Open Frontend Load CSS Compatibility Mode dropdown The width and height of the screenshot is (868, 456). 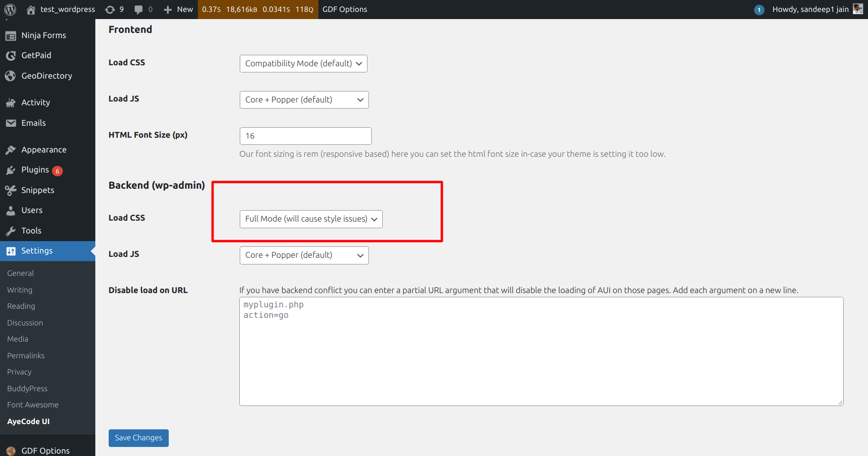[x=303, y=63]
